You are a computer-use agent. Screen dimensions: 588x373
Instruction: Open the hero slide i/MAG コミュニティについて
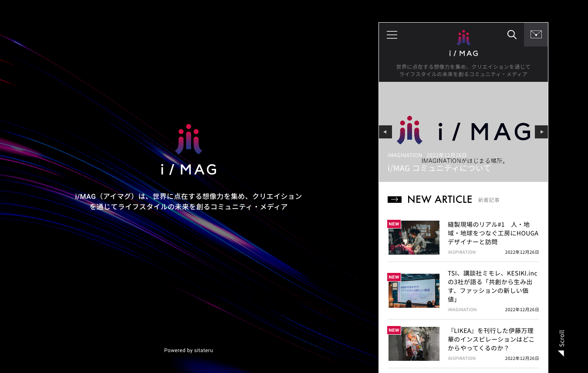coord(439,168)
